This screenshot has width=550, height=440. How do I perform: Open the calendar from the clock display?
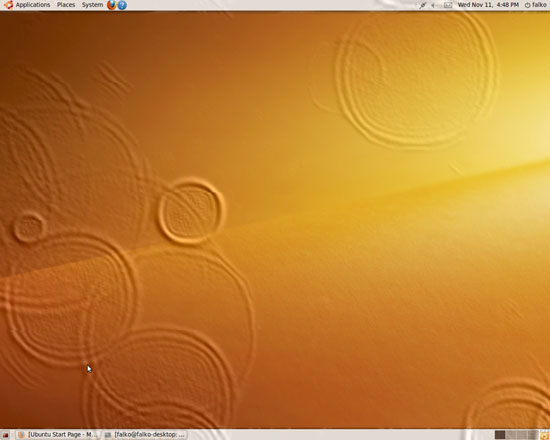488,5
